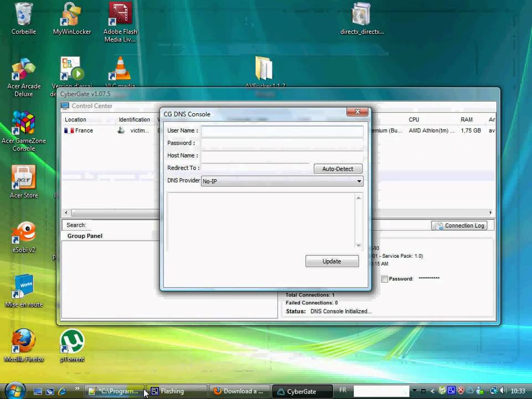Click the Host Name input field
The image size is (532, 399).
coord(282,156)
